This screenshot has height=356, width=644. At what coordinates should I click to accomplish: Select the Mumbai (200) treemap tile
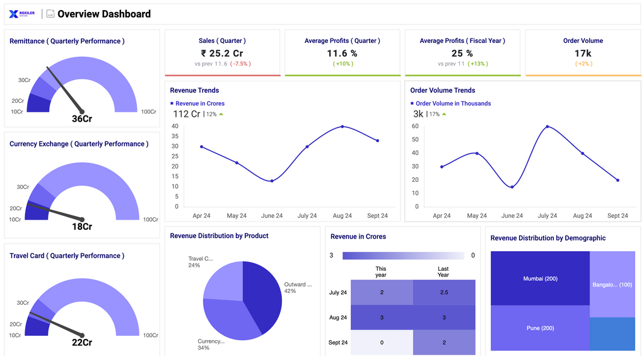539,278
